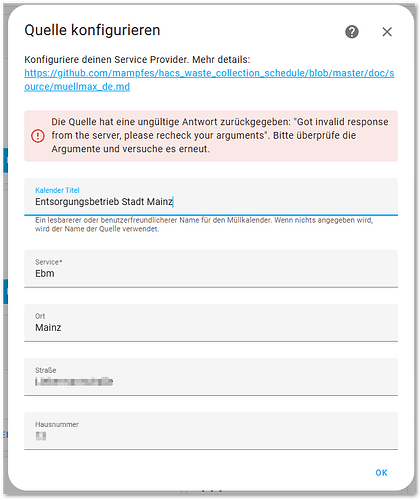Click the Hausnummer field label
Image resolution: width=420 pixels, height=500 pixels.
[x=57, y=424]
